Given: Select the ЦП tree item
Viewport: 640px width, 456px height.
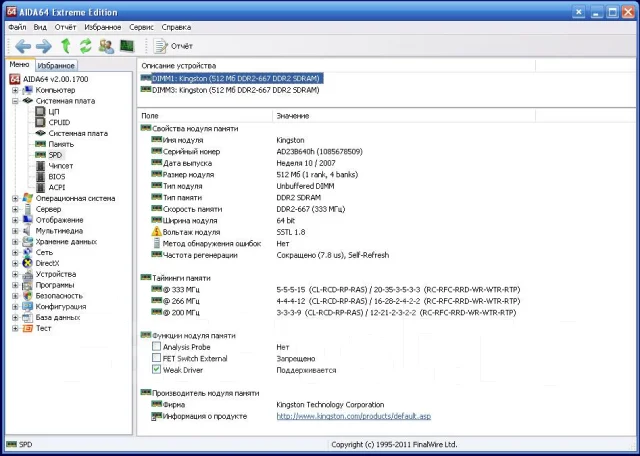Looking at the screenshot, I should pyautogui.click(x=54, y=111).
